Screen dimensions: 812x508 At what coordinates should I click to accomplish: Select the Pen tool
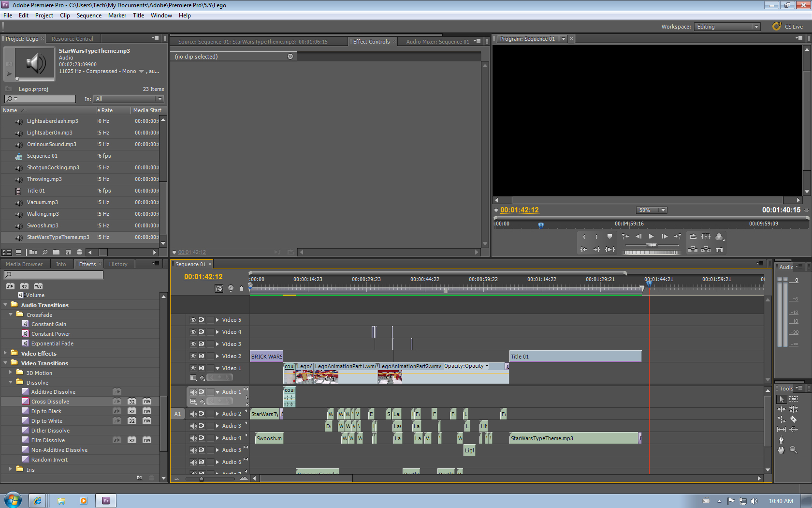pos(782,440)
